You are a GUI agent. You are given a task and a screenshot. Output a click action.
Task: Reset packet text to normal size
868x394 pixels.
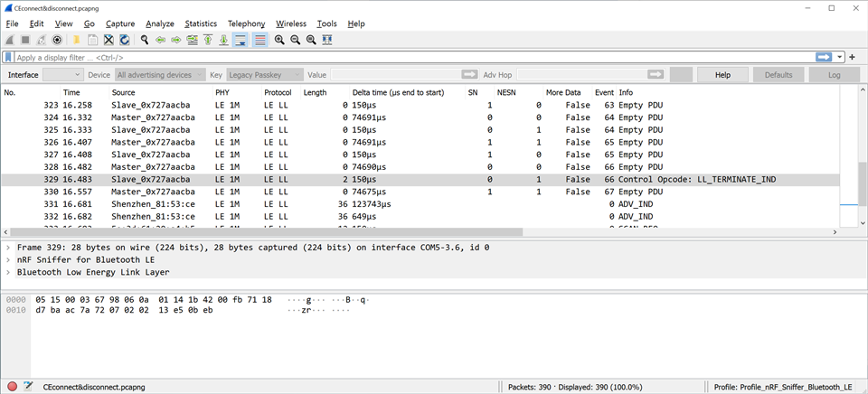pyautogui.click(x=311, y=40)
